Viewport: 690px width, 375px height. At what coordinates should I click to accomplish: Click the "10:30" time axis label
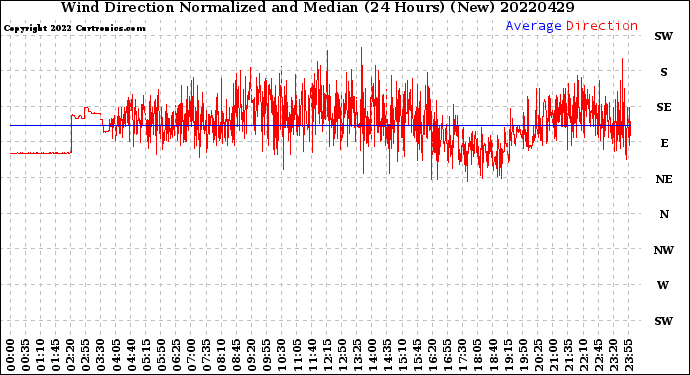point(282,355)
